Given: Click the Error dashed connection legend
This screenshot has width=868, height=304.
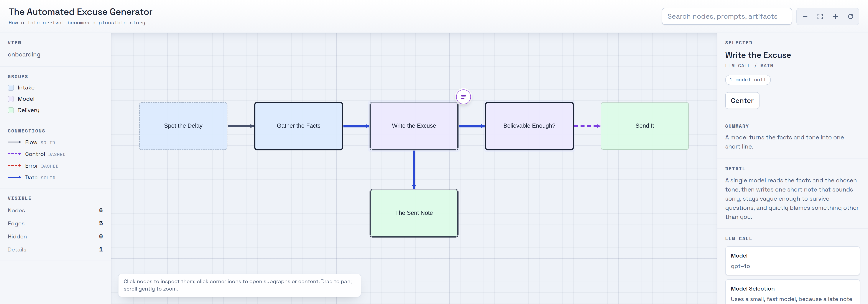Looking at the screenshot, I should [x=33, y=166].
